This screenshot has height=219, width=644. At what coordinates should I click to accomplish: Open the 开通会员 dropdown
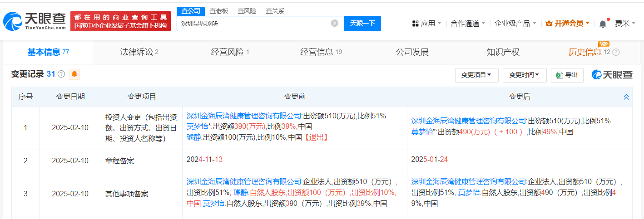coord(568,23)
